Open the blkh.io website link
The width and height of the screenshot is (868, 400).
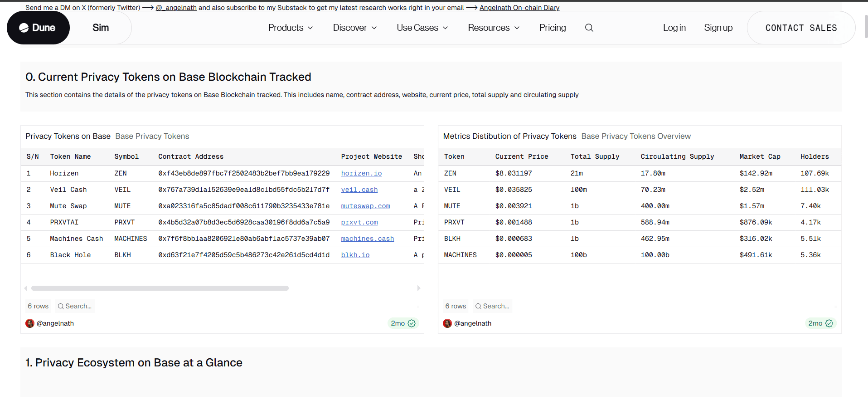(355, 255)
